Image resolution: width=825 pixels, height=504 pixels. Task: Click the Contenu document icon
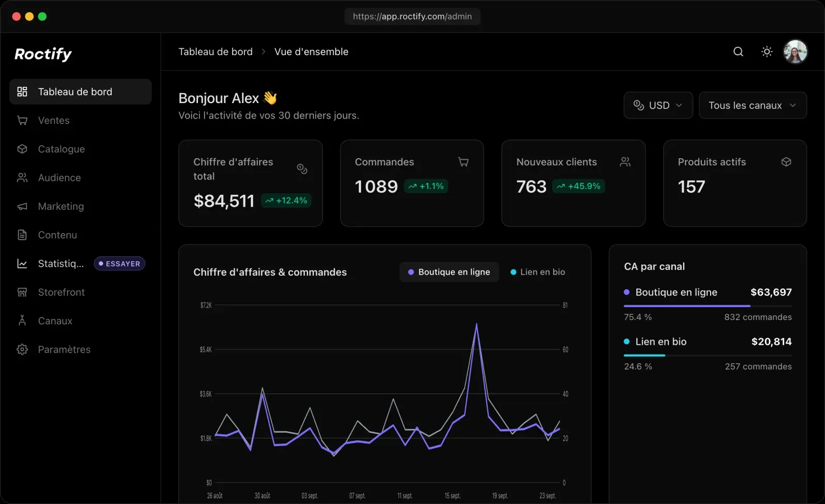point(22,235)
